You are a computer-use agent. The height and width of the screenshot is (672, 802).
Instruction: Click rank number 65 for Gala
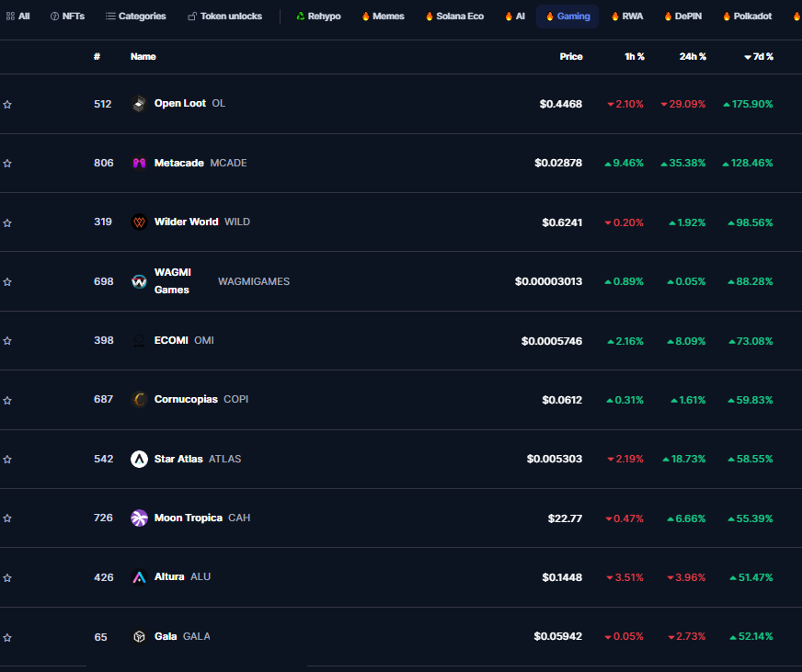101,637
